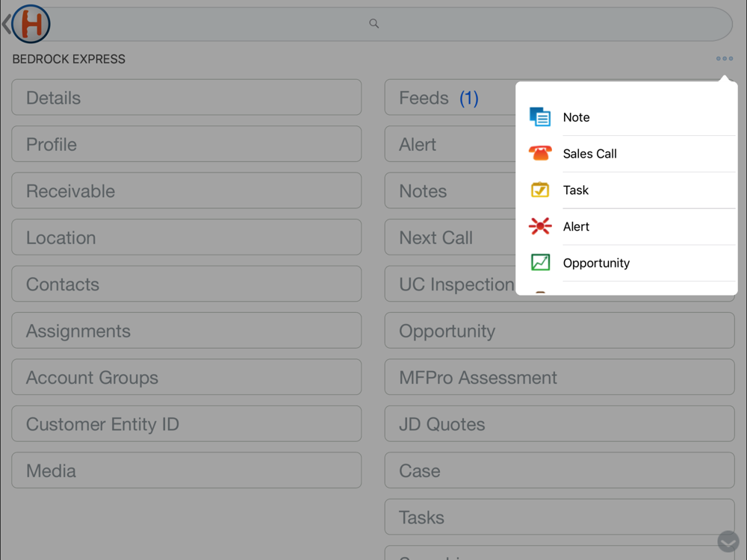747x560 pixels.
Task: Tap the orange Sales Call phone icon
Action: (x=540, y=154)
